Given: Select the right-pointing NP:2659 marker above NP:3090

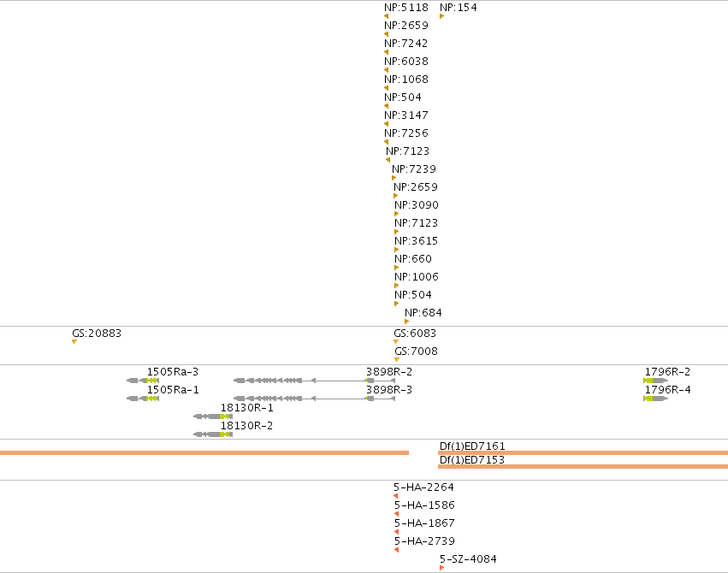Looking at the screenshot, I should tap(396, 196).
